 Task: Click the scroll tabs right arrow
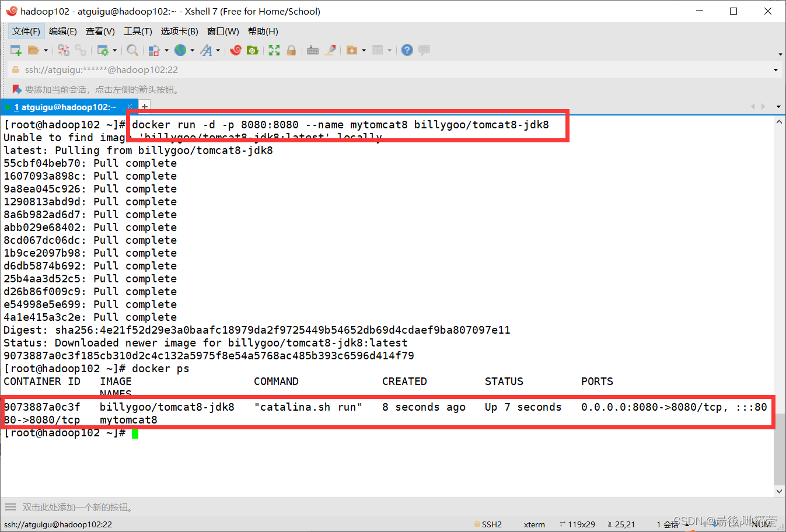[763, 106]
